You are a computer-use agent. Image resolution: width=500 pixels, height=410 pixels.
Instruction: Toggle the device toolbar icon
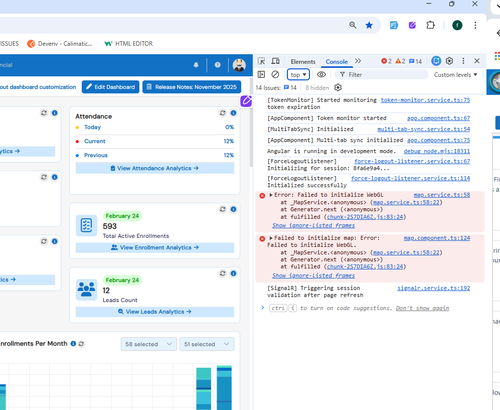tap(275, 61)
